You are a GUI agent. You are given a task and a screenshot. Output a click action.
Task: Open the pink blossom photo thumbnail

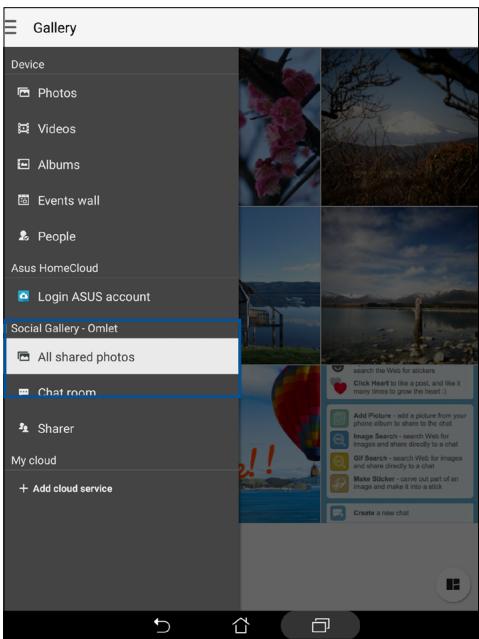[x=280, y=127]
